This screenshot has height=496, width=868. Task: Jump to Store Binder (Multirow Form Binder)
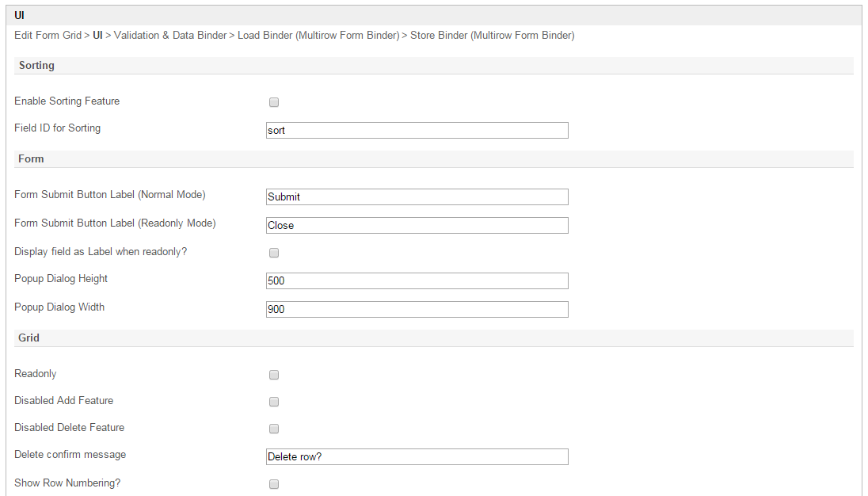pos(492,36)
